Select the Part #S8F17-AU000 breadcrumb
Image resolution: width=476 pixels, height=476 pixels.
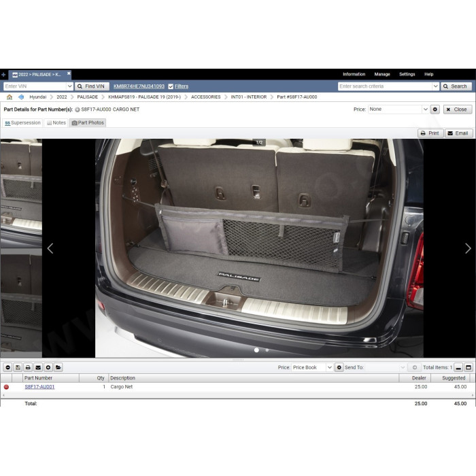point(297,97)
